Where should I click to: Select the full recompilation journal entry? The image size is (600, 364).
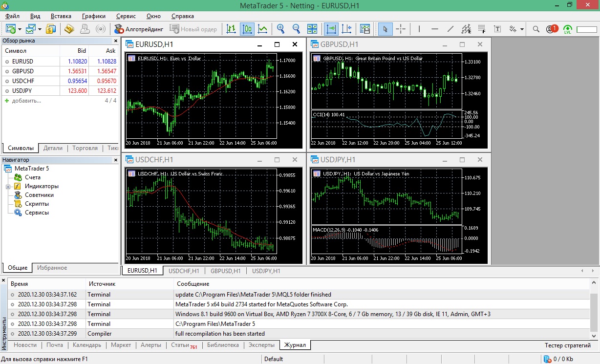pos(298,334)
